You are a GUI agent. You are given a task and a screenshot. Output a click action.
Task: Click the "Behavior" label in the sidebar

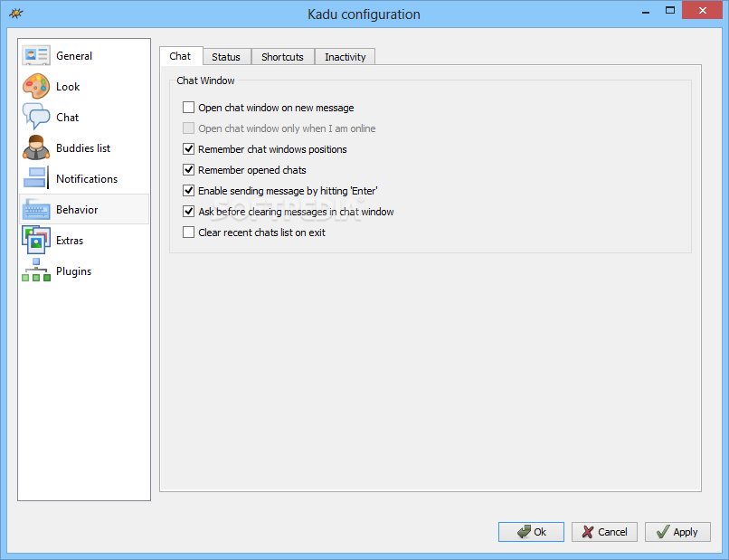[77, 210]
